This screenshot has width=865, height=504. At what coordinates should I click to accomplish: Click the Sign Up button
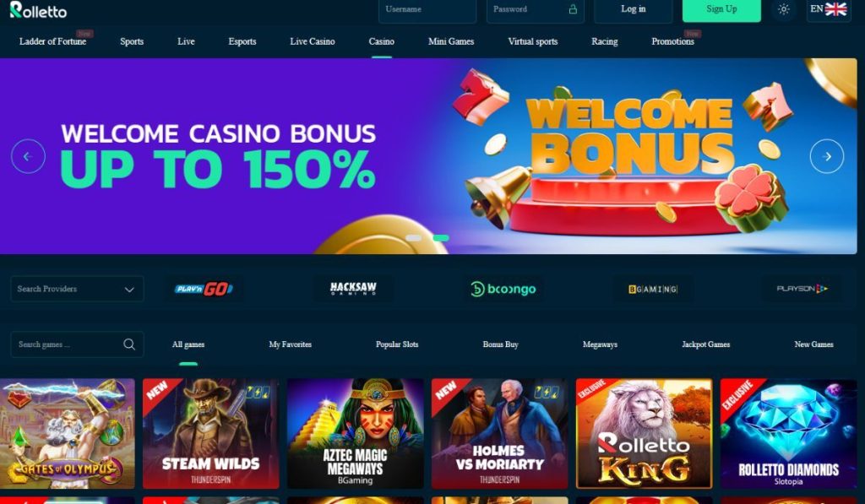point(721,9)
